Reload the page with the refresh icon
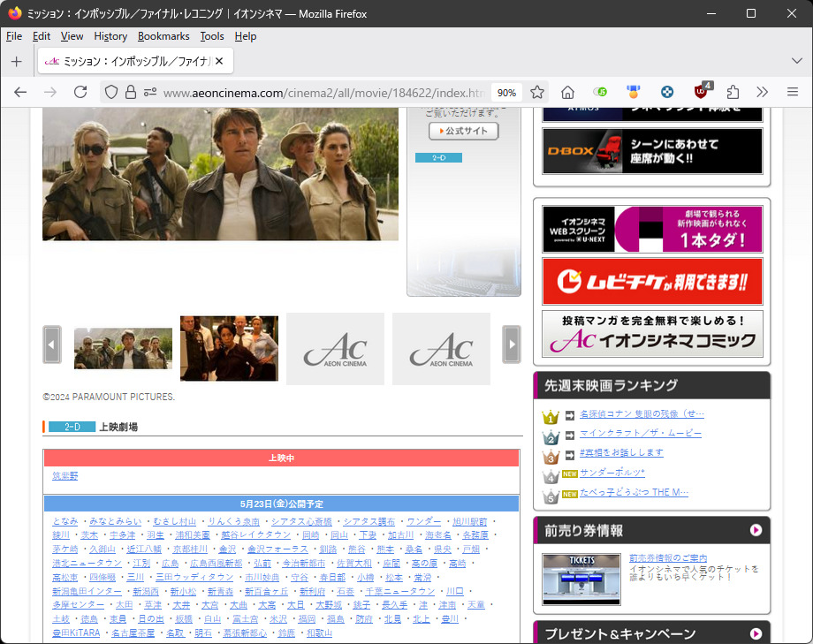This screenshot has height=644, width=813. tap(80, 92)
